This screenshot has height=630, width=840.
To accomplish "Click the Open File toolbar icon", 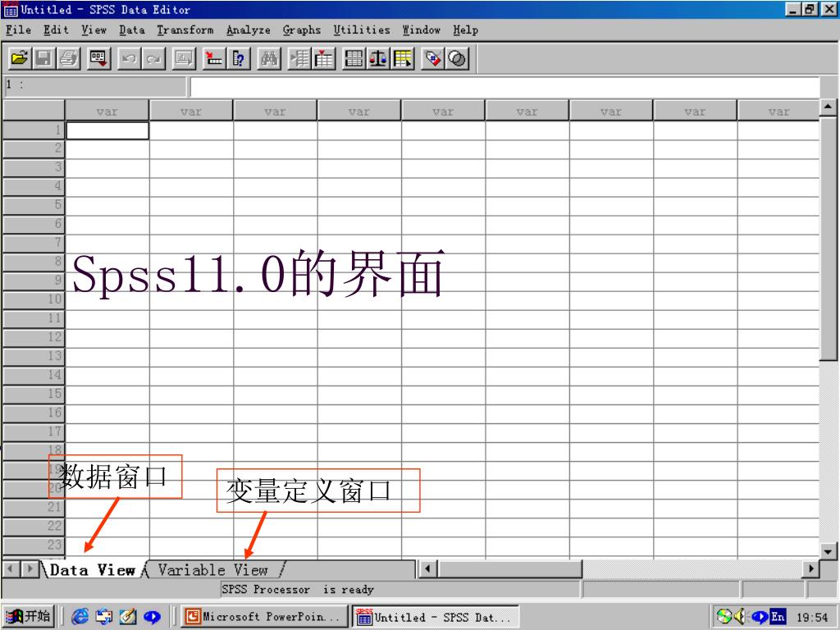I will 20,58.
